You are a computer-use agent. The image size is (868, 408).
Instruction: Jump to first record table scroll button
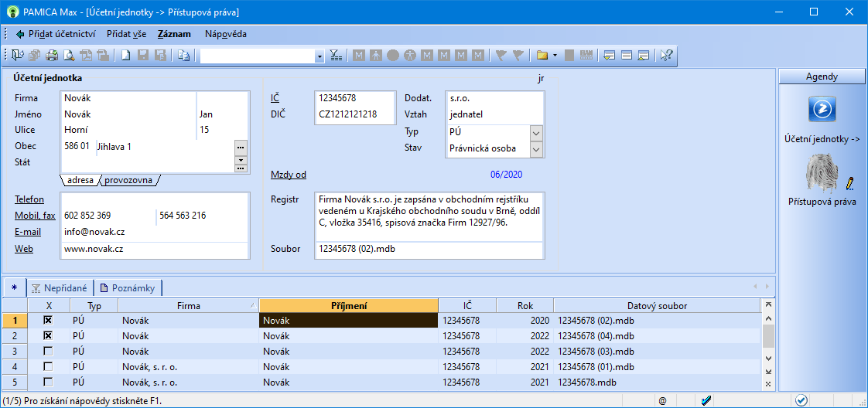click(767, 305)
